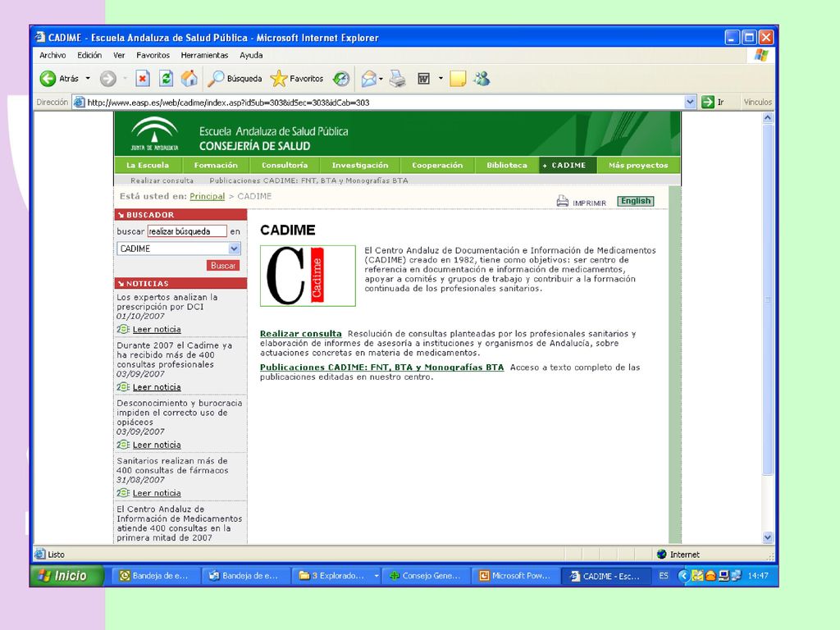Open the Realizar consulta link in main content
Image resolution: width=840 pixels, height=630 pixels.
(x=300, y=334)
